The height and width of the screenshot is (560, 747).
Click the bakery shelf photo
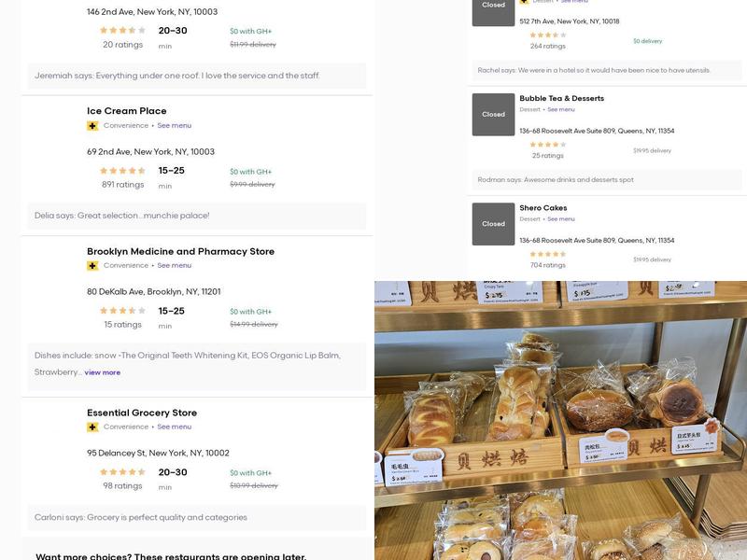(560, 420)
